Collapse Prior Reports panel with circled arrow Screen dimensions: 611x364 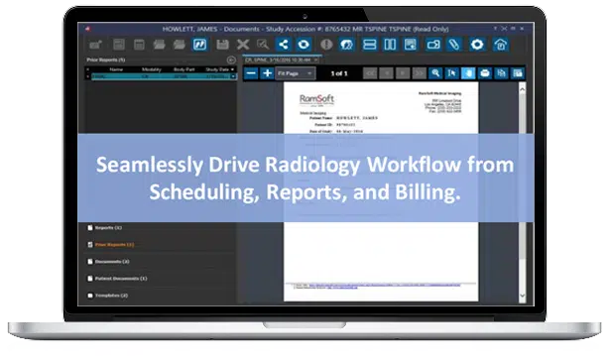click(231, 61)
